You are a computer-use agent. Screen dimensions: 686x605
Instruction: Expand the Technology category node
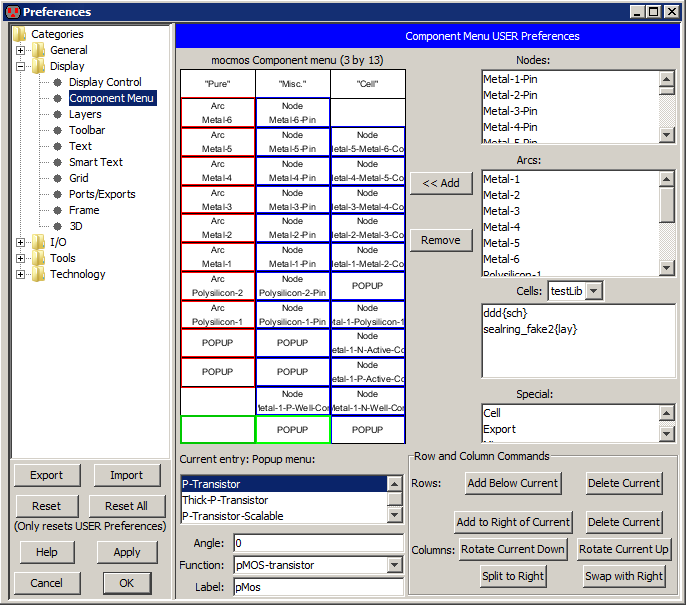(21, 274)
